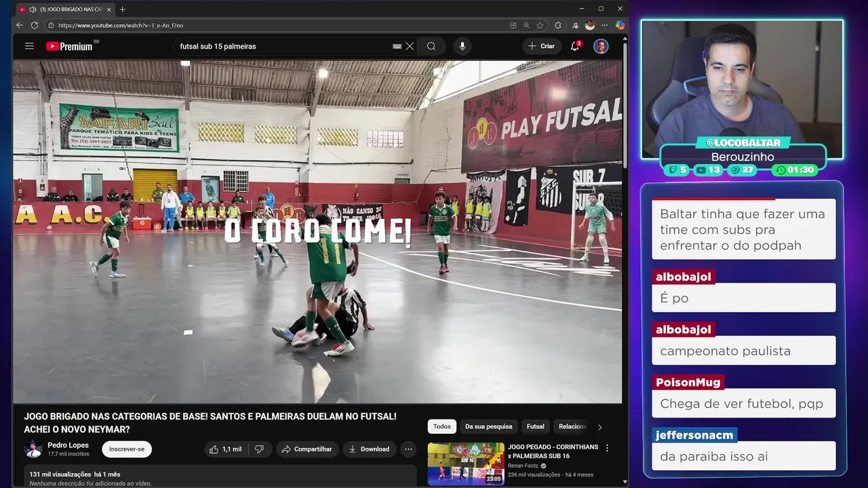The height and width of the screenshot is (488, 868).
Task: Like the video, 1,1 mil
Action: tap(226, 449)
